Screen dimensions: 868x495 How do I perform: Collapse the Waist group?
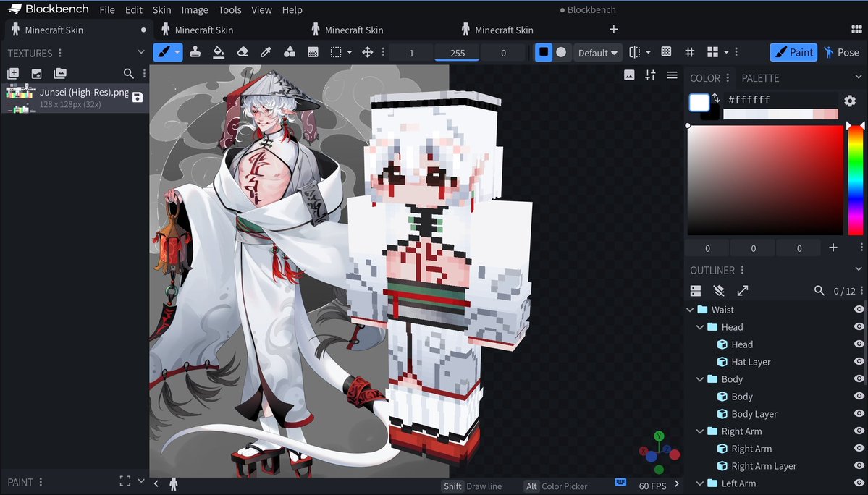(x=691, y=310)
